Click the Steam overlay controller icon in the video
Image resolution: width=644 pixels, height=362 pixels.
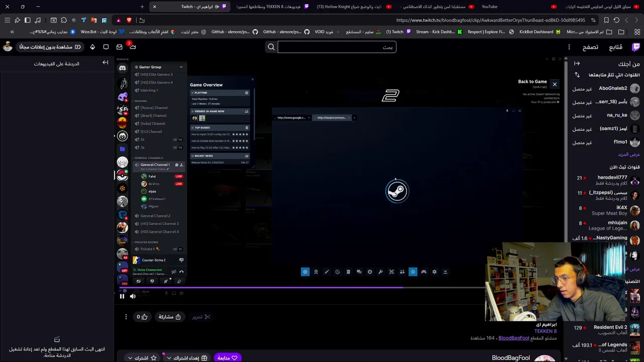[x=424, y=272]
